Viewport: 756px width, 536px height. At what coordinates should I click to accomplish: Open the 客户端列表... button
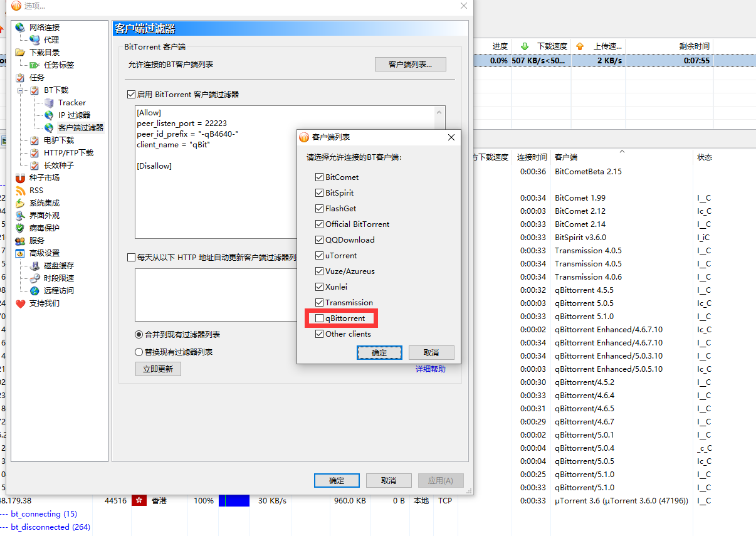point(411,65)
